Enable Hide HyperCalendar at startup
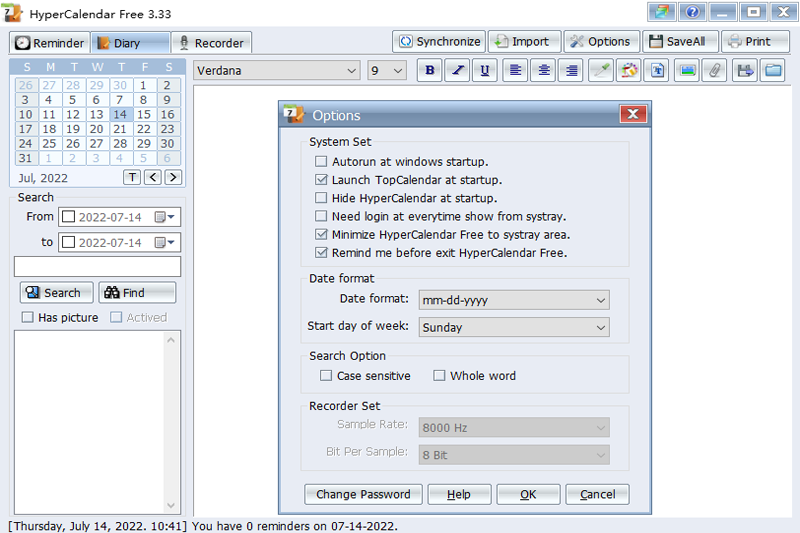800x533 pixels. (x=321, y=198)
